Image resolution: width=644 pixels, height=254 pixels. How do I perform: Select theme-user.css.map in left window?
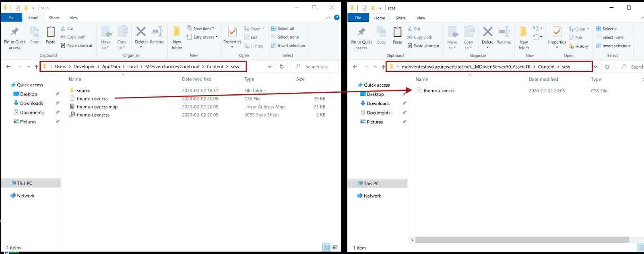97,107
